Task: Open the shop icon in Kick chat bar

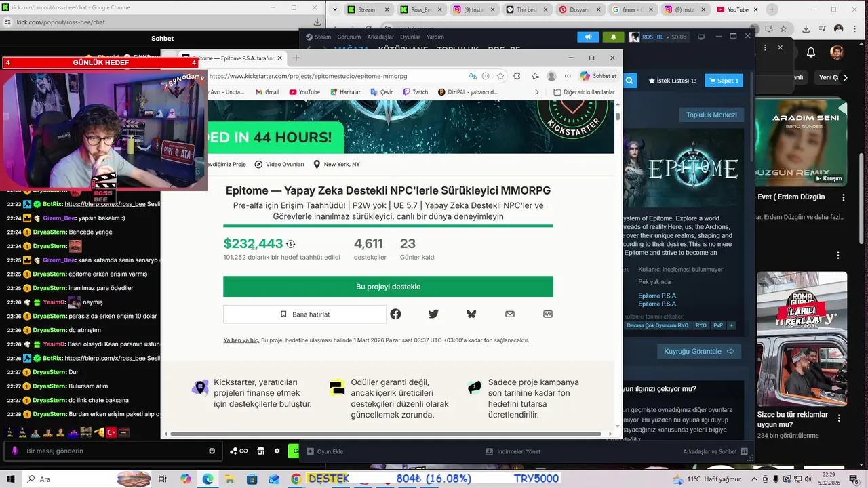Action: tap(260, 451)
